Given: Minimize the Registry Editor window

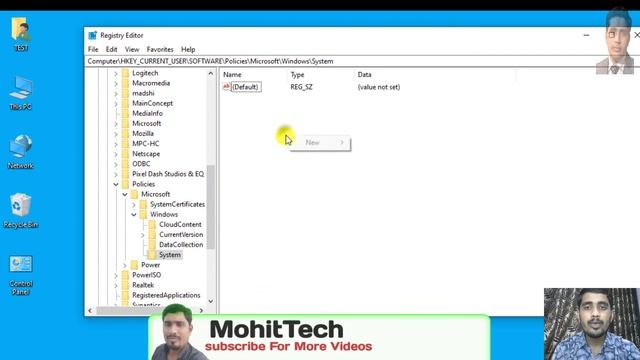Looking at the screenshot, I should point(586,36).
